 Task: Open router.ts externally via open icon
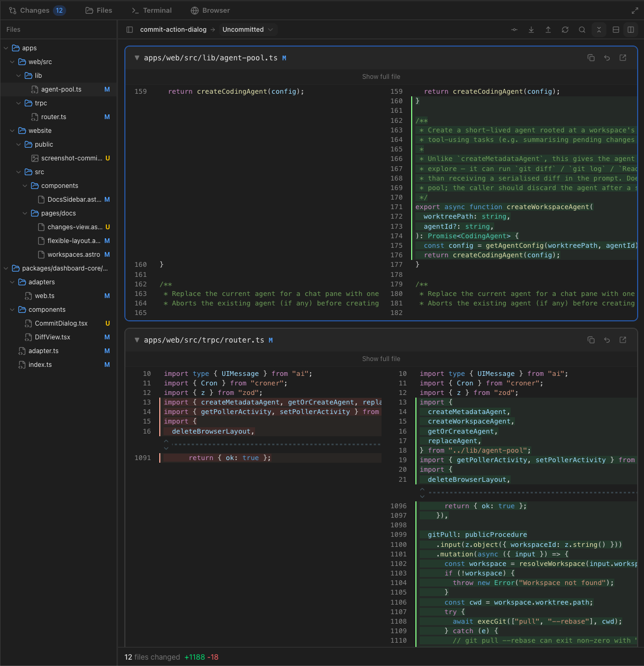point(623,340)
